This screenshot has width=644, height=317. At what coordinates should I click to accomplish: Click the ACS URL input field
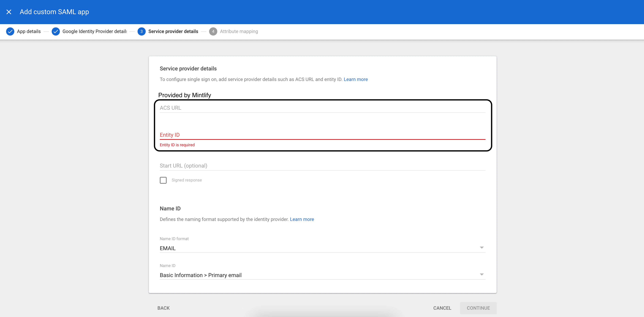(322, 108)
